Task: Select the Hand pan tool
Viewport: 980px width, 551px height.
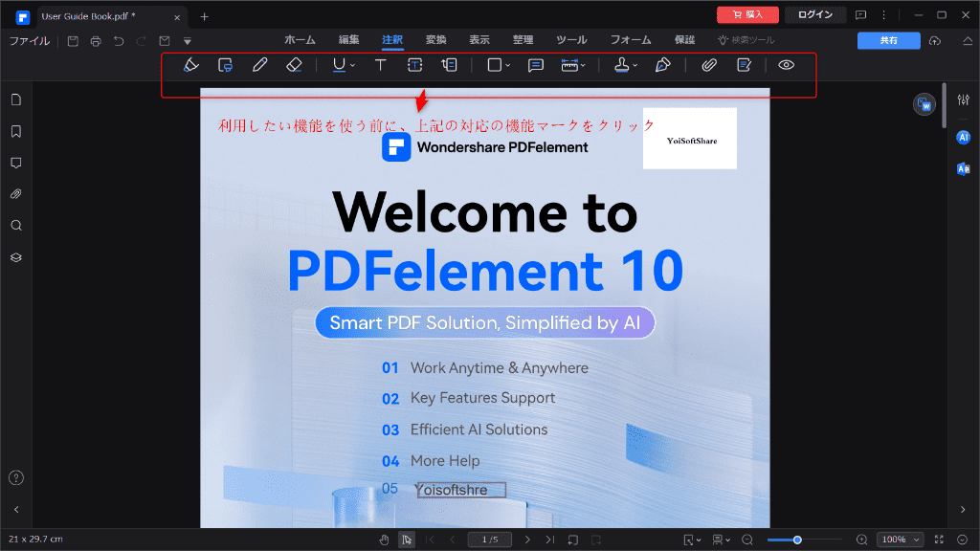Action: pyautogui.click(x=384, y=540)
